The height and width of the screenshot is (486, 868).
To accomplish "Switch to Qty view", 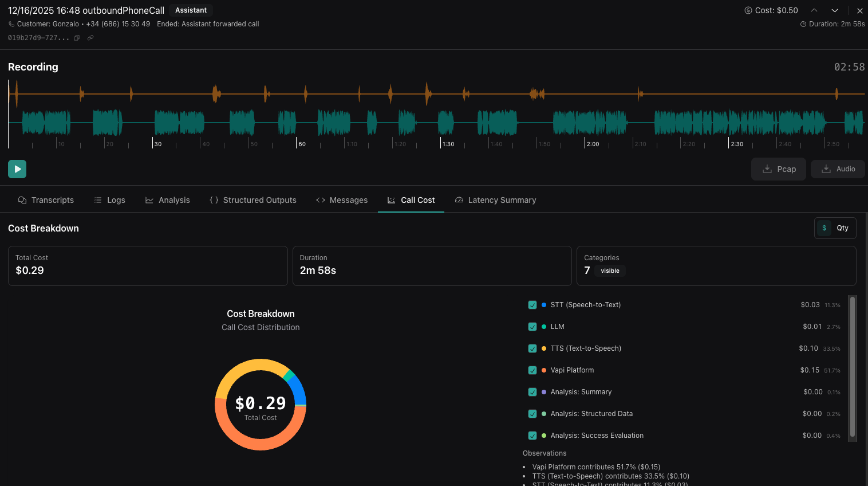I will (842, 228).
